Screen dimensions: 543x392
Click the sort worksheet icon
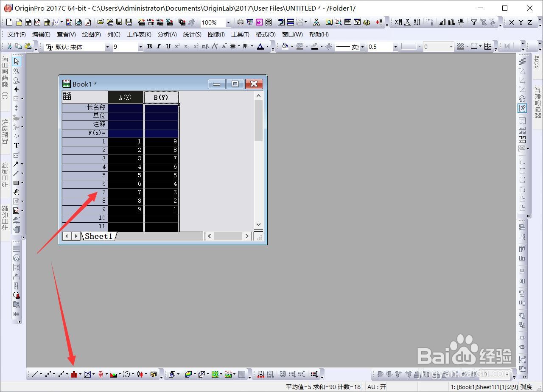pyautogui.click(x=417, y=22)
